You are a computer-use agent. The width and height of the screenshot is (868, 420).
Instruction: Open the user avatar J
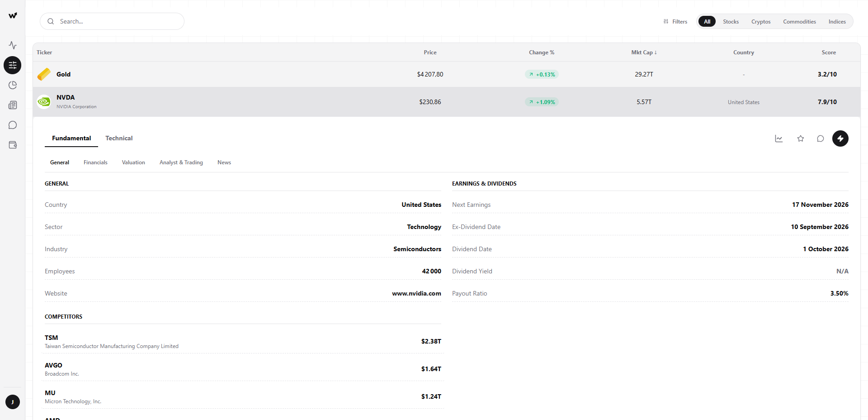pos(13,402)
